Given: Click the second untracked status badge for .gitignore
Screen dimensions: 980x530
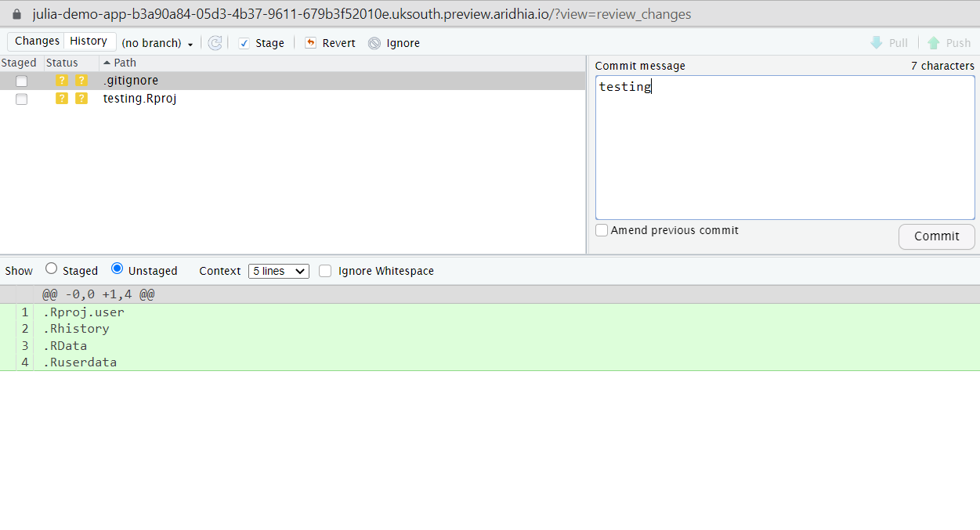Looking at the screenshot, I should tap(81, 80).
